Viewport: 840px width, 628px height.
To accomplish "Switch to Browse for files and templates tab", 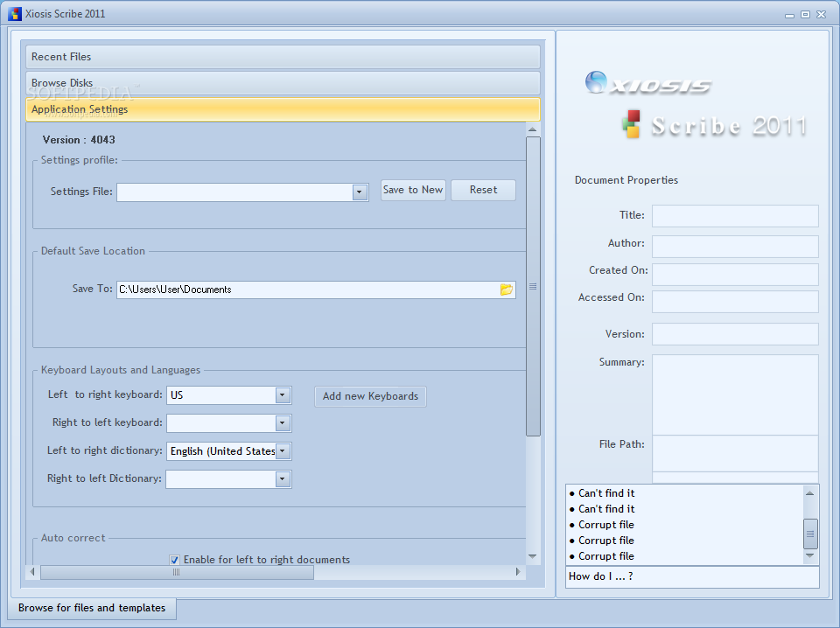I will (x=92, y=608).
